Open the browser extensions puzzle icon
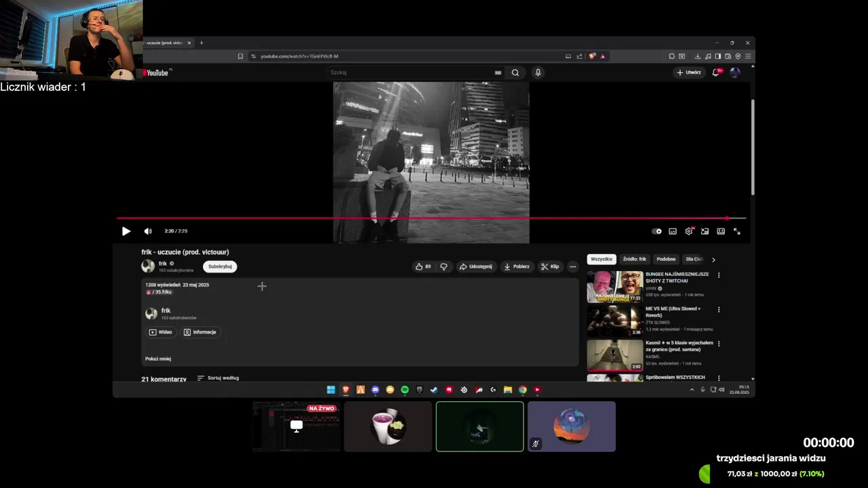This screenshot has width=868, height=488. click(671, 56)
